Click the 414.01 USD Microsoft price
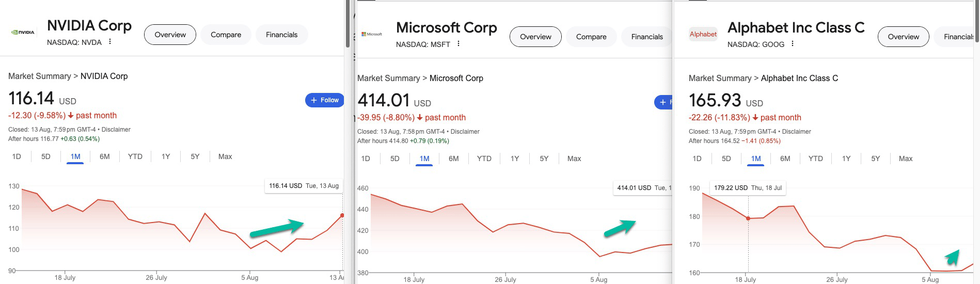980x284 pixels. pos(394,100)
